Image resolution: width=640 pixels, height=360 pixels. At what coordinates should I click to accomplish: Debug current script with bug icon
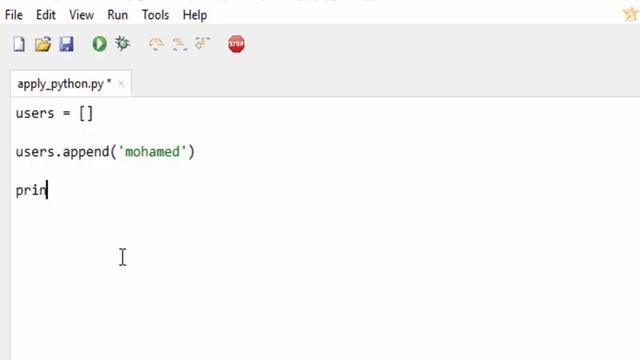122,43
